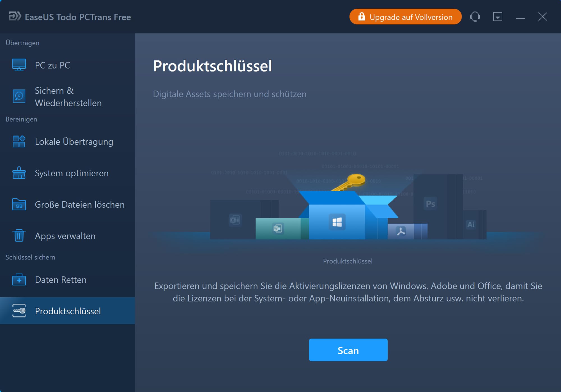Click the Acrobat PDF box in illustration

pyautogui.click(x=401, y=231)
